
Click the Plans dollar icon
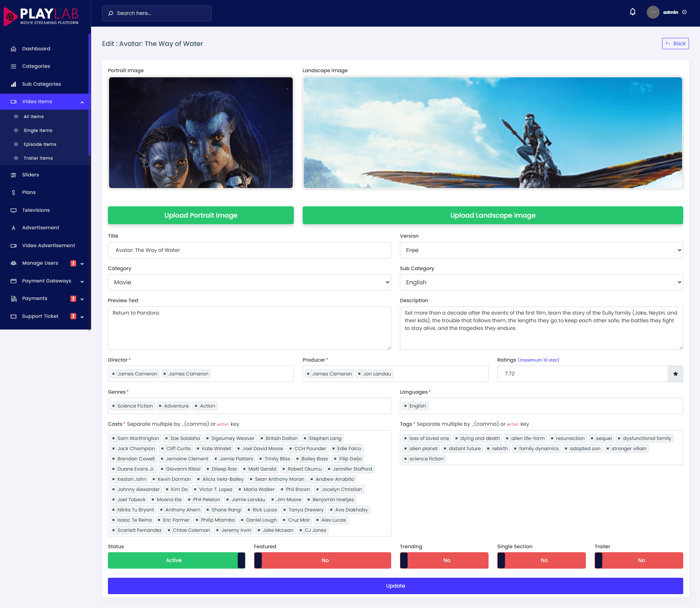click(x=13, y=192)
